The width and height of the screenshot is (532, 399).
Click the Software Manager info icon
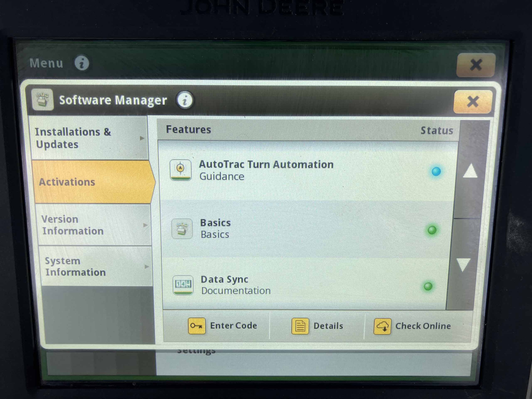[x=185, y=100]
